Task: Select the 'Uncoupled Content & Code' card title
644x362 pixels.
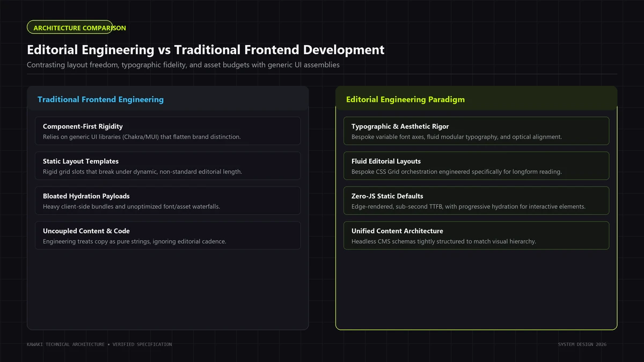Action: click(x=86, y=231)
